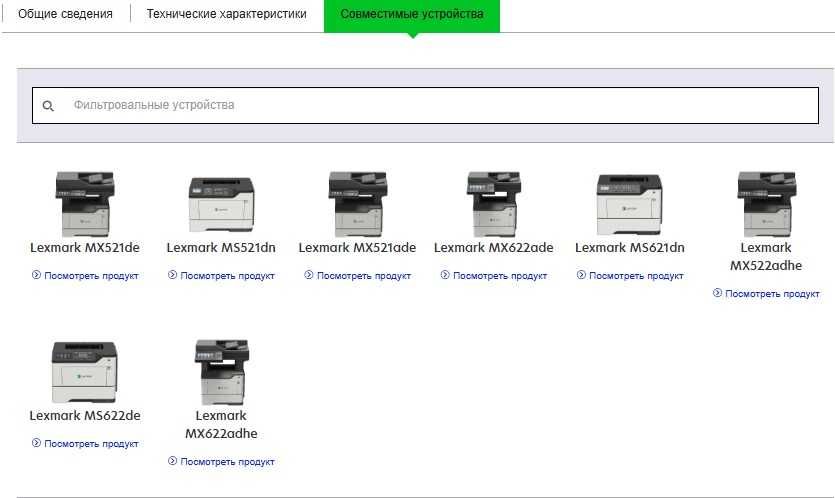
Task: Open the Lexmark MS621dn printer image
Action: [630, 205]
